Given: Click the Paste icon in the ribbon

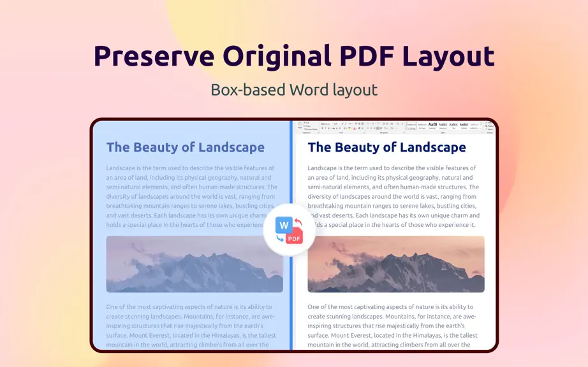Looking at the screenshot, I should click(300, 126).
